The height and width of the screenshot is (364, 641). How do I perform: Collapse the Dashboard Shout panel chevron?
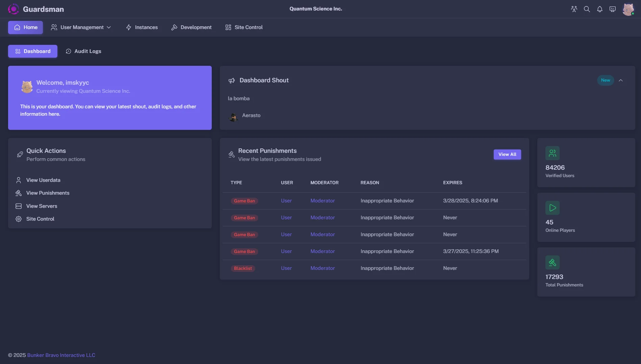pyautogui.click(x=621, y=80)
